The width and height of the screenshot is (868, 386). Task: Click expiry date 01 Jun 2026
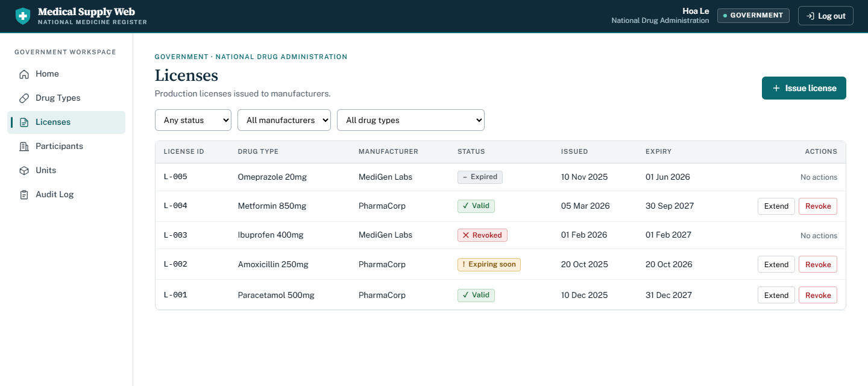668,177
